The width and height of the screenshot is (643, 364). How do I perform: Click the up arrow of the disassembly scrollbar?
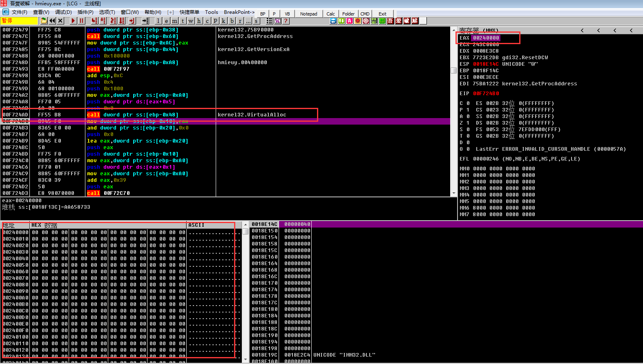tap(453, 30)
